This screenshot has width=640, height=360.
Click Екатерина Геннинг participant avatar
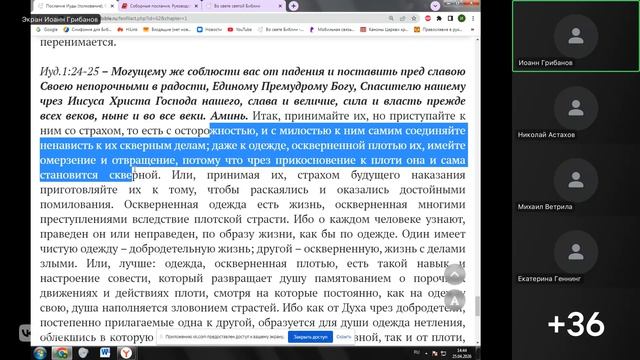click(x=576, y=252)
